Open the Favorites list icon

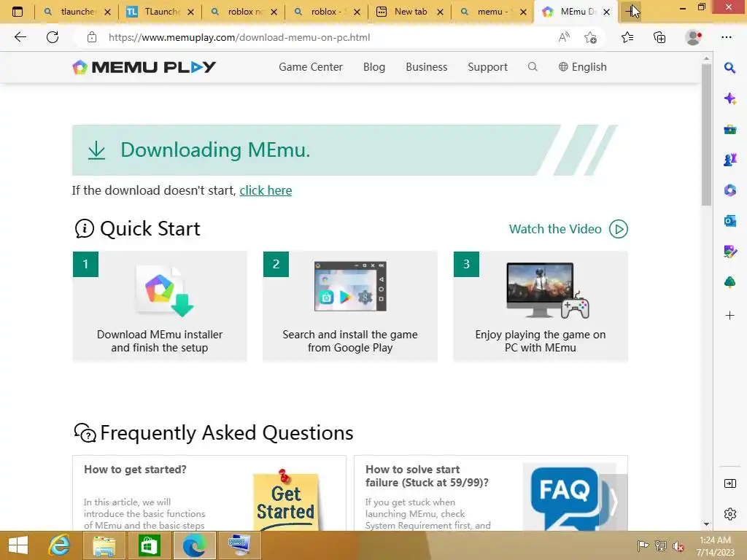[x=627, y=37]
